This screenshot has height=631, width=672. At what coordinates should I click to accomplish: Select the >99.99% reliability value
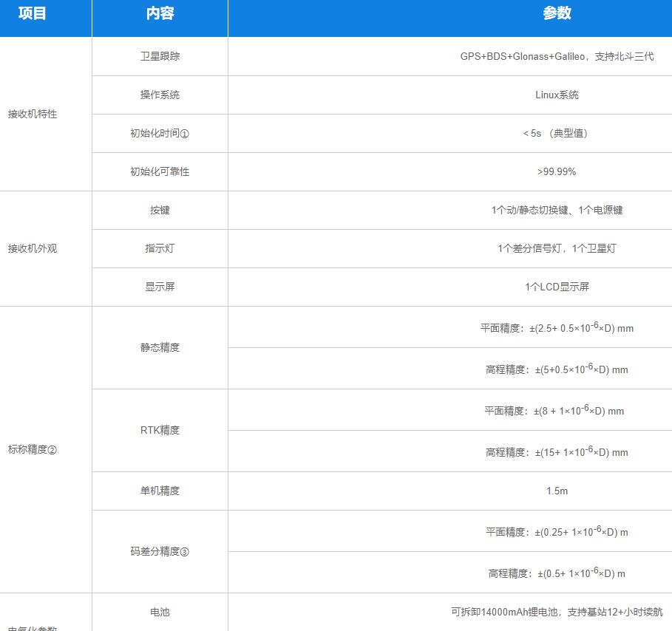click(556, 171)
